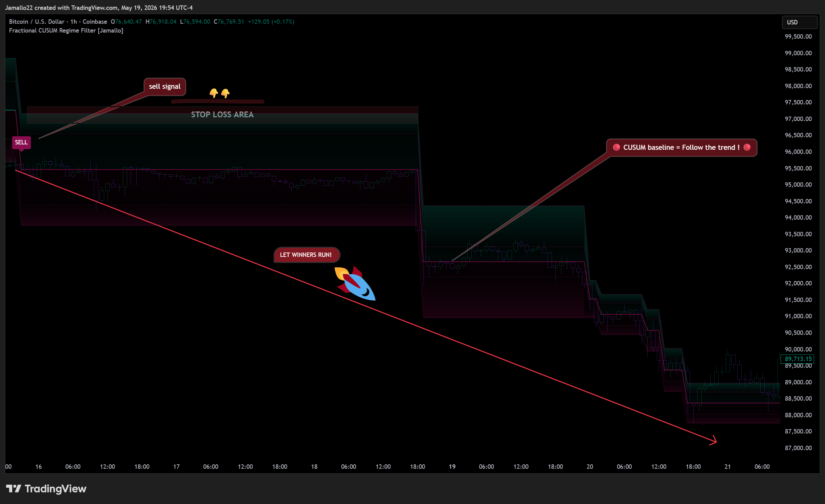Click the 96,000.00 price axis label
This screenshot has height=504, width=825.
pos(798,152)
